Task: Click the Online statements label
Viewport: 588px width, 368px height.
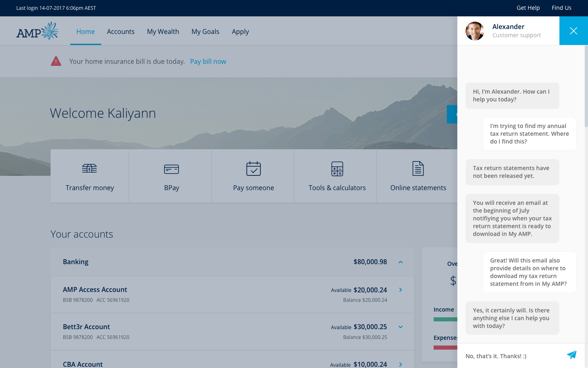Action: [418, 188]
